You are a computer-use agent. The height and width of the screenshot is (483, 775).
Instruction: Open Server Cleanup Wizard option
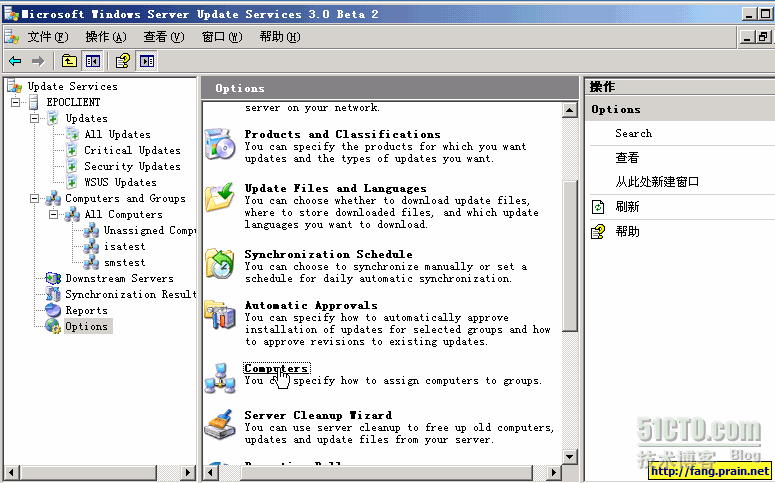[318, 415]
